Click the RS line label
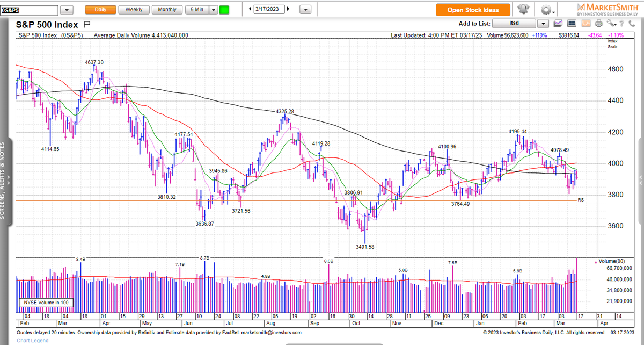 click(x=580, y=200)
